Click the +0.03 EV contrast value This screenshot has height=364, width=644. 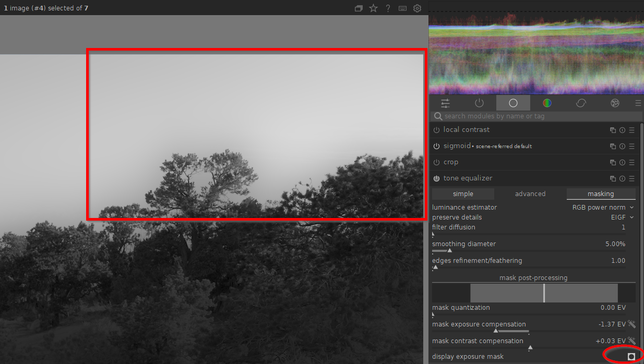(x=611, y=341)
